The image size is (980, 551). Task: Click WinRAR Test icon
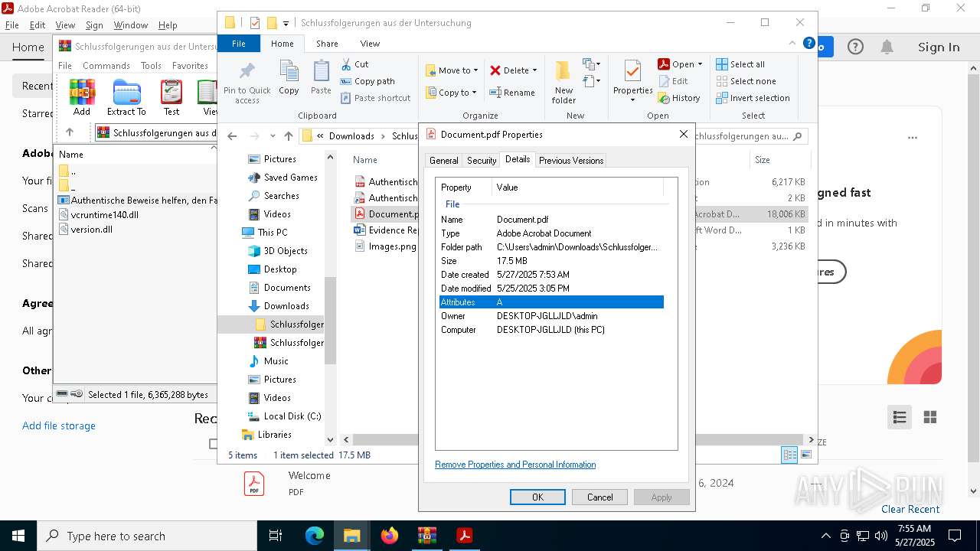click(171, 91)
